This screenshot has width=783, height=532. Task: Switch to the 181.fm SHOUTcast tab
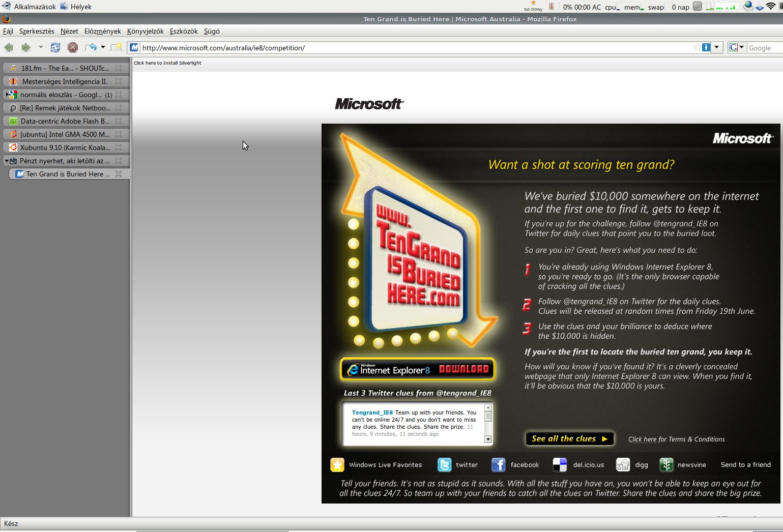(66, 68)
